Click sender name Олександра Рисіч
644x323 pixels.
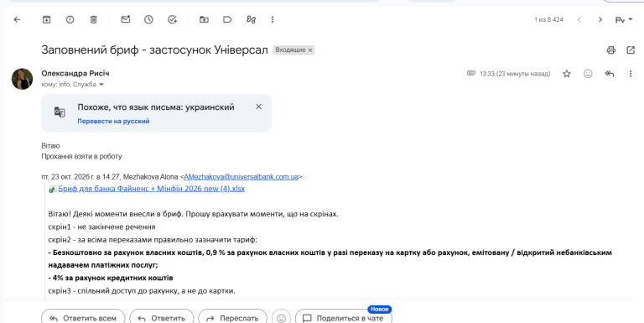pos(75,73)
